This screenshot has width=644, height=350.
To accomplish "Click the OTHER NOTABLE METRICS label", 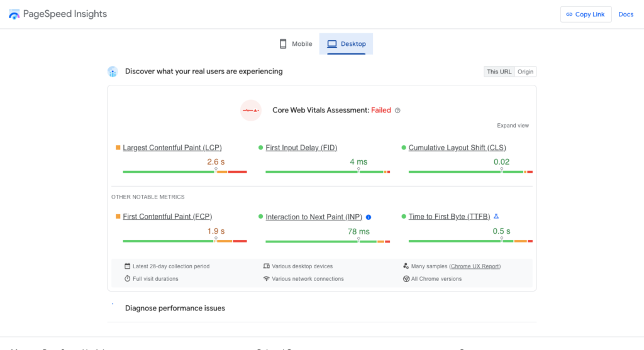I will (x=148, y=197).
